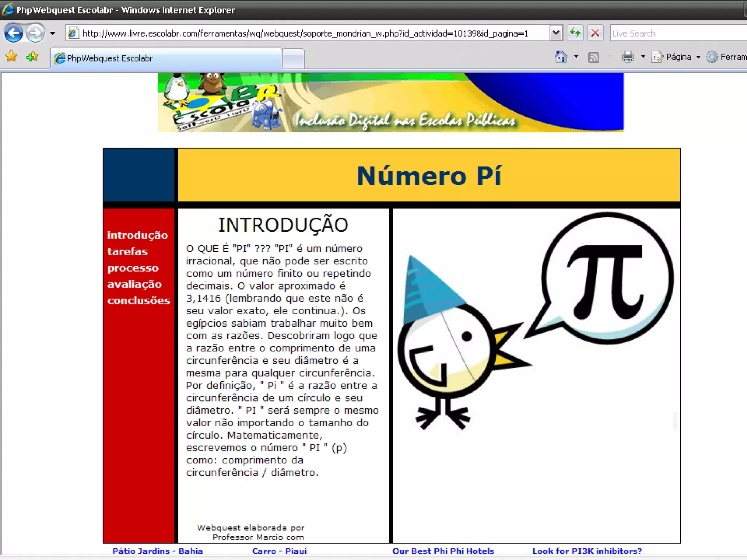
Task: Click the browser Back arrow button
Action: click(13, 33)
